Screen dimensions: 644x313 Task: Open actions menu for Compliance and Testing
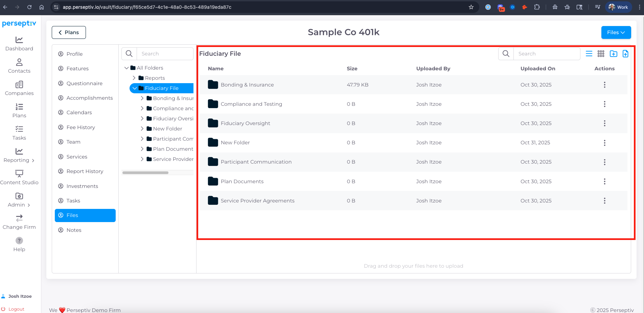pyautogui.click(x=604, y=104)
